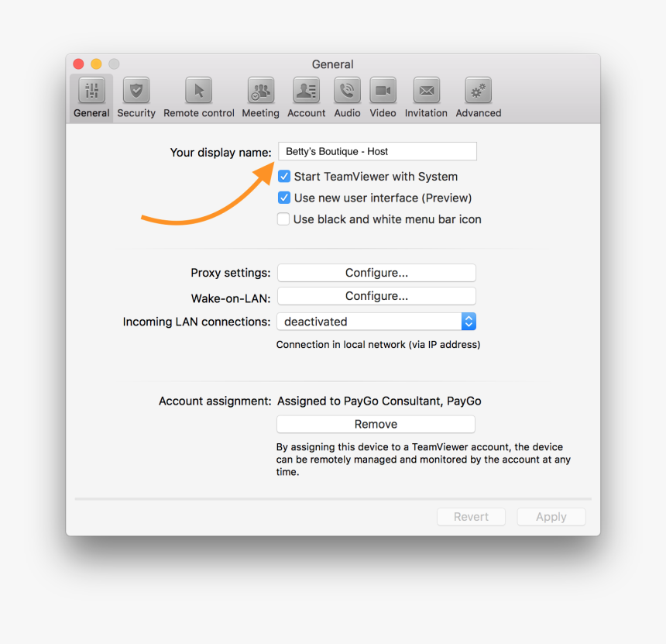Screen dimensions: 666x644
Task: Minimize the window with yellow button
Action: pos(97,64)
